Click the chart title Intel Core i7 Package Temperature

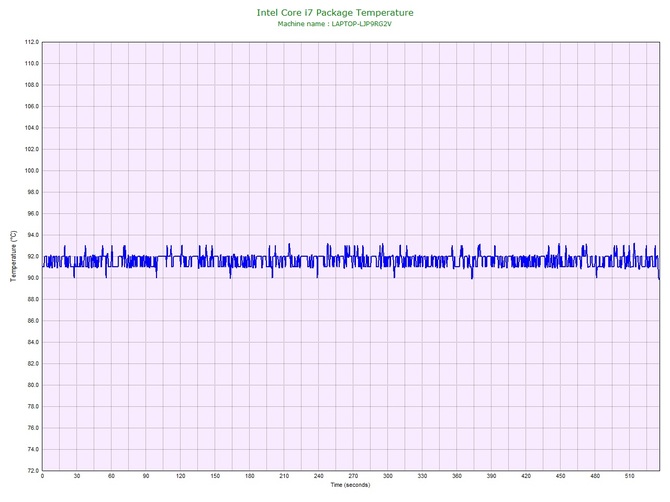point(335,12)
